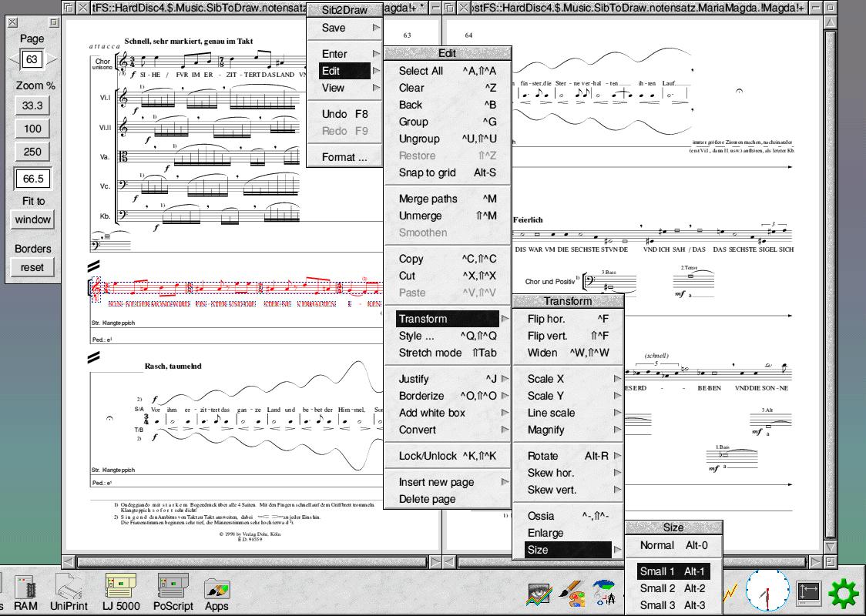Choose Ungroup in the Edit menu

448,139
